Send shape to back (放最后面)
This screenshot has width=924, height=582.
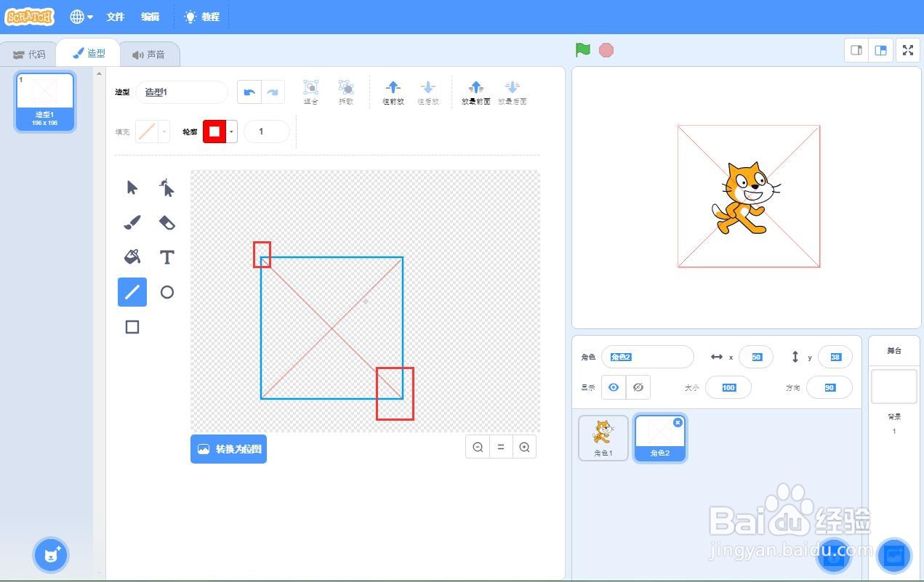[512, 92]
